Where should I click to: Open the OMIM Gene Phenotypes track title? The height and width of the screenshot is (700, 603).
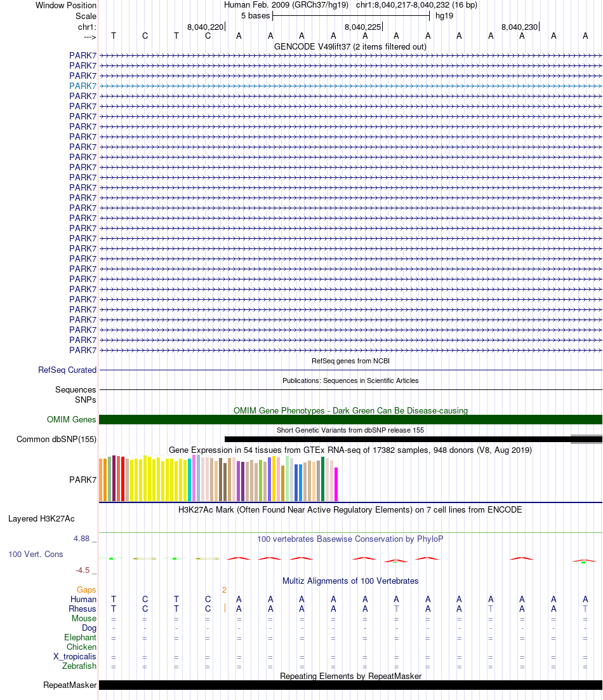[350, 410]
